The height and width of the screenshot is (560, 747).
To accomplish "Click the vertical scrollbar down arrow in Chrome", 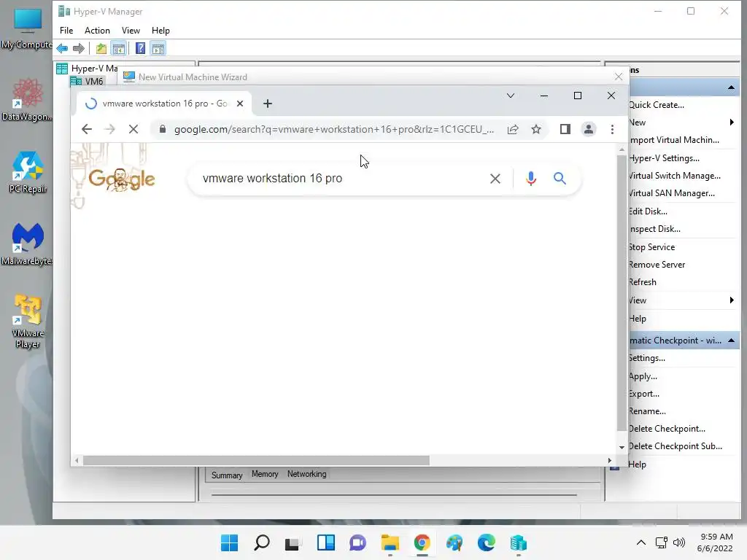I will pyautogui.click(x=622, y=447).
